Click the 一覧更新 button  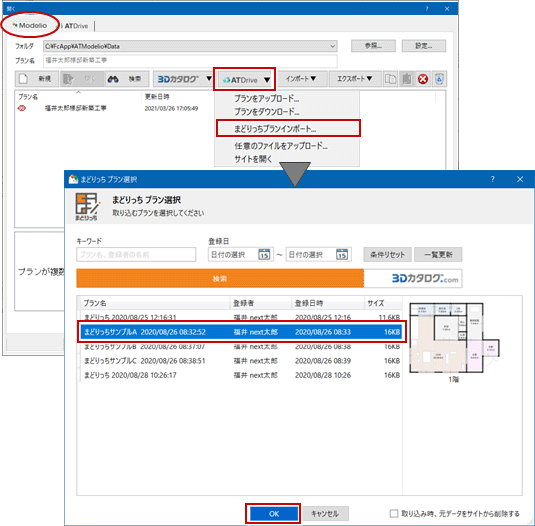point(438,254)
